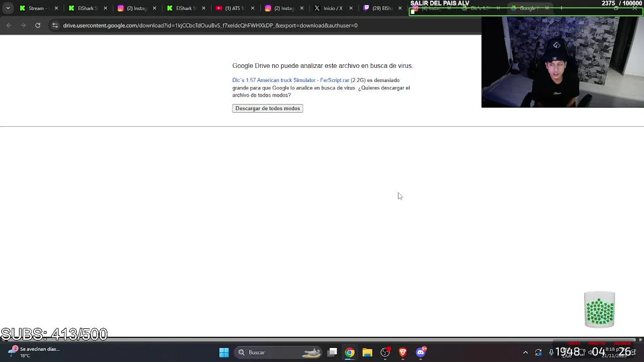644x362 pixels.
Task: Click the sync icon in the system tray
Action: (x=538, y=352)
